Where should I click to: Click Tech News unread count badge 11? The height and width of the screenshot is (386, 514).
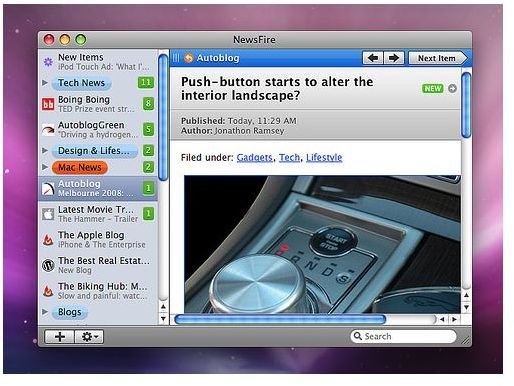click(146, 83)
